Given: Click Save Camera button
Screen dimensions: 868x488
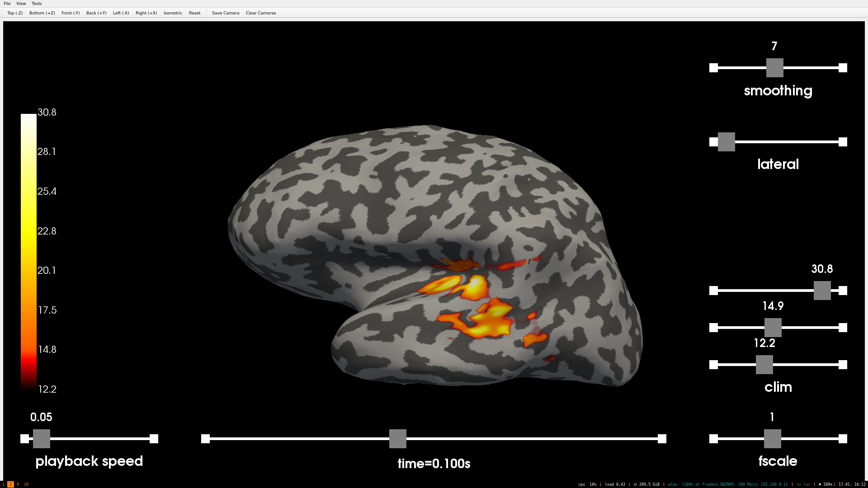Looking at the screenshot, I should click(226, 13).
